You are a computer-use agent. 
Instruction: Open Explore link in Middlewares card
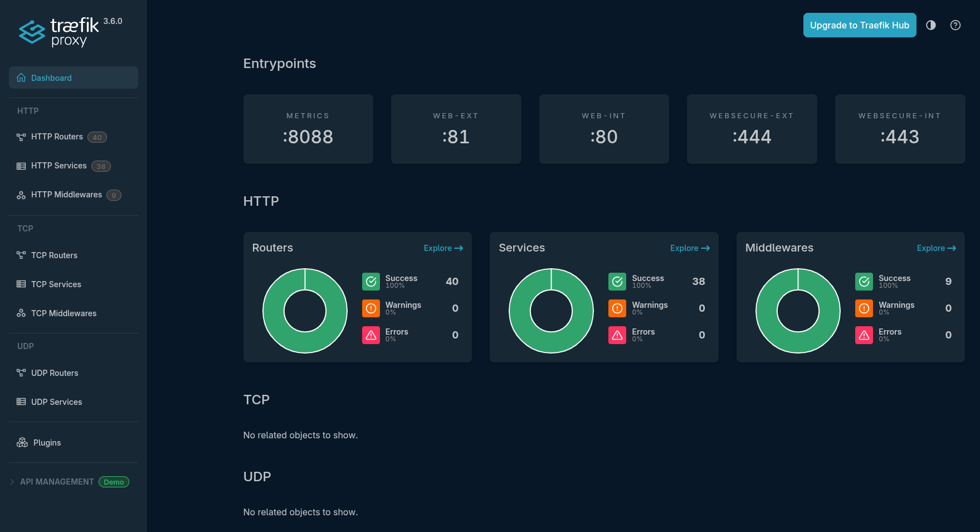[936, 248]
